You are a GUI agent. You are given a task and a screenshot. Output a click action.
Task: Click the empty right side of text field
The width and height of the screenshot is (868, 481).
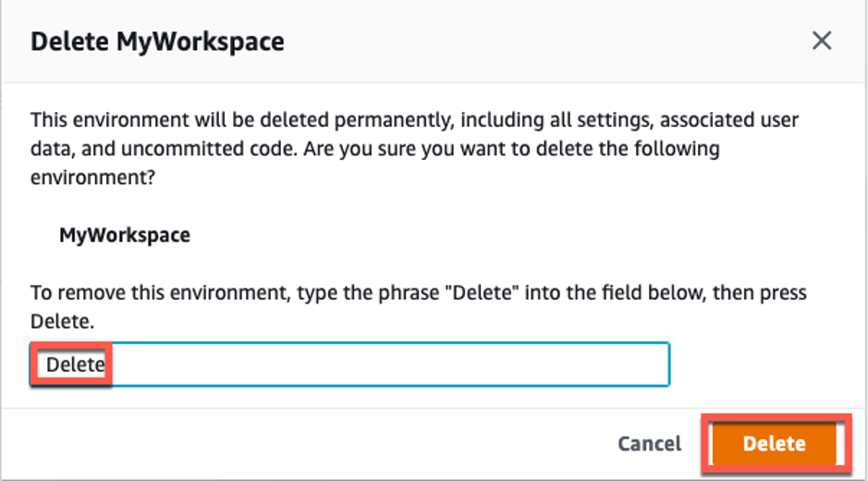[555, 364]
